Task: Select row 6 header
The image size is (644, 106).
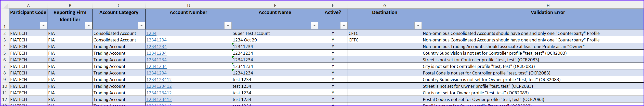Action: click(x=5, y=60)
